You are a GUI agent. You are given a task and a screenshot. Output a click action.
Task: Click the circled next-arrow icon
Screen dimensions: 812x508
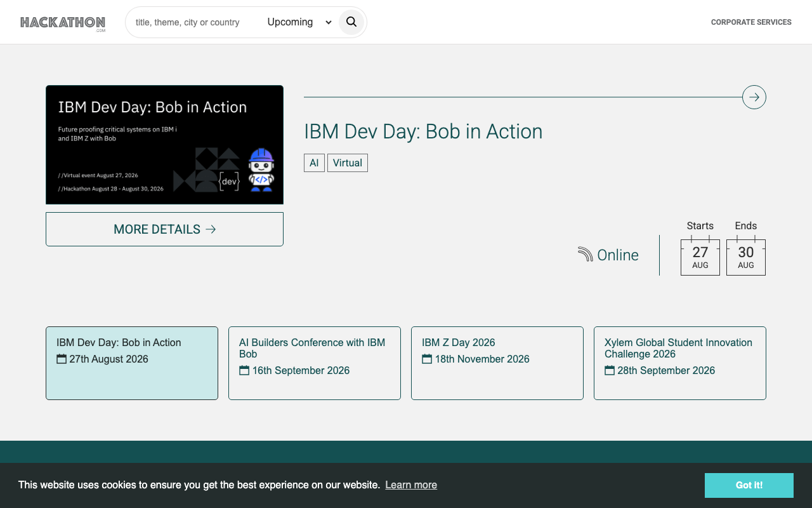click(754, 97)
